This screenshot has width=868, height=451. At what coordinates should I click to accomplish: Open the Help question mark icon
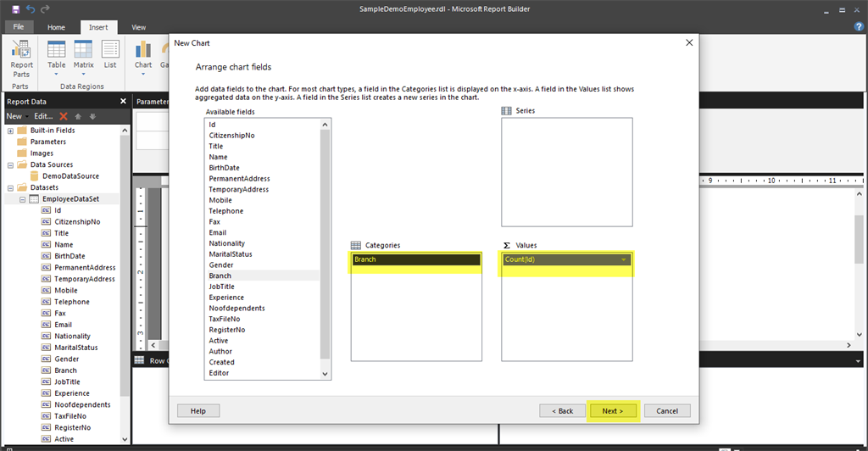859,26
